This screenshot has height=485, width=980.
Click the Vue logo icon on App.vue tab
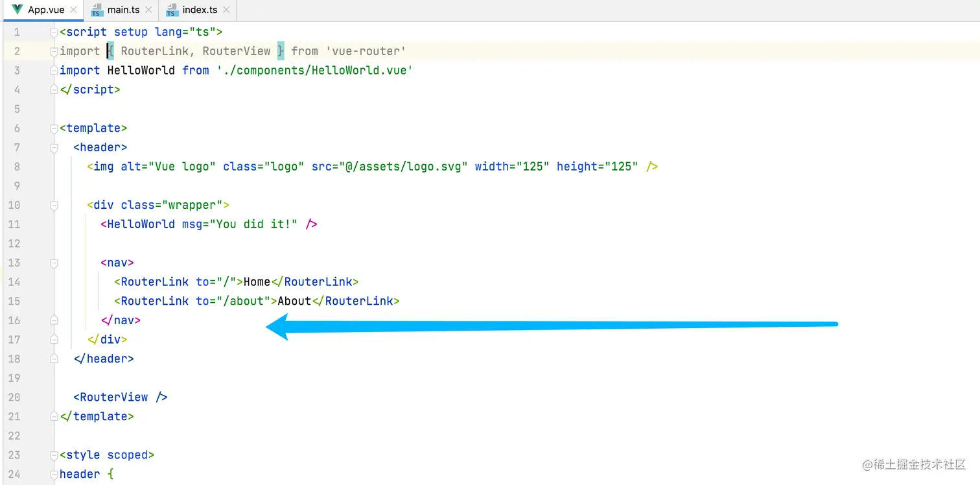point(17,10)
